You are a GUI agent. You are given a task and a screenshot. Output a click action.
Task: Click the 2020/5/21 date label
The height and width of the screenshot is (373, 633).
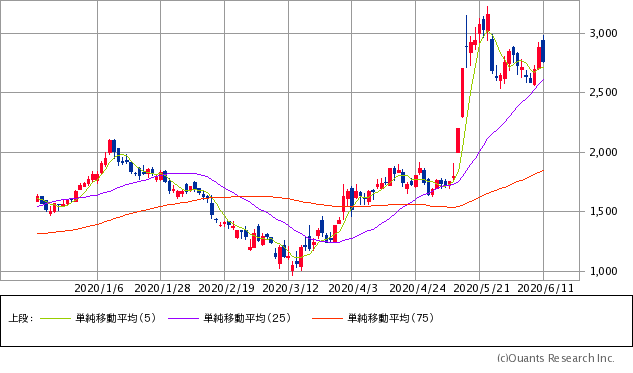point(482,288)
